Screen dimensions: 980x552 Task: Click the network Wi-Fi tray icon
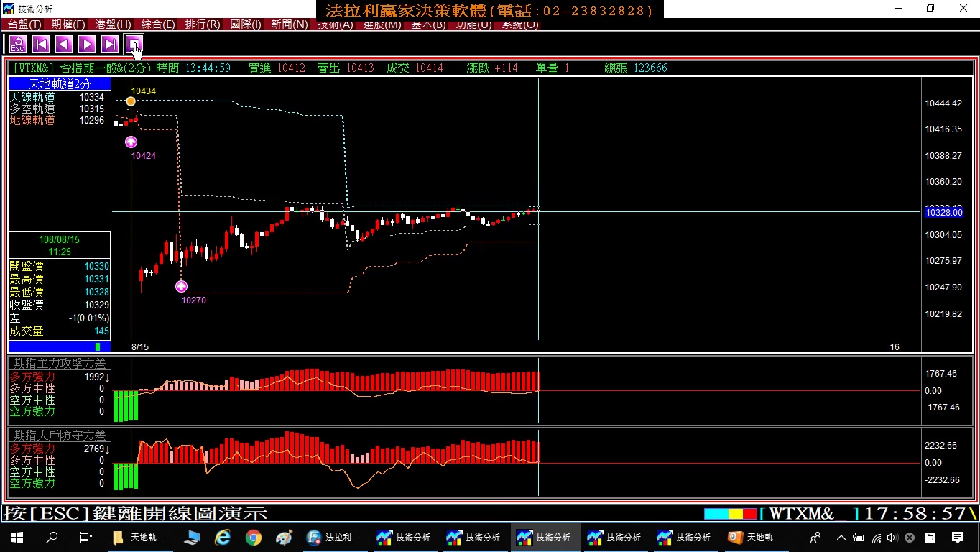877,537
